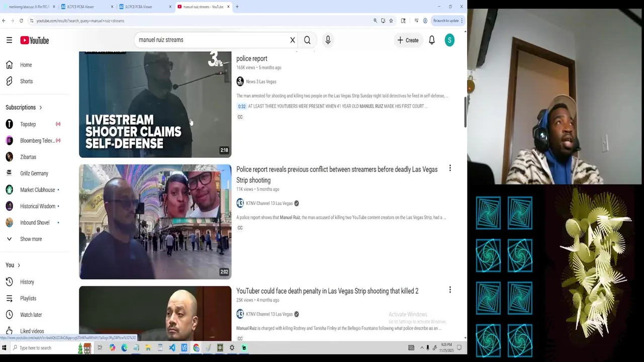The width and height of the screenshot is (644, 362).
Task: Open KTNV Channel 13 link under Police report video
Action: point(269,204)
